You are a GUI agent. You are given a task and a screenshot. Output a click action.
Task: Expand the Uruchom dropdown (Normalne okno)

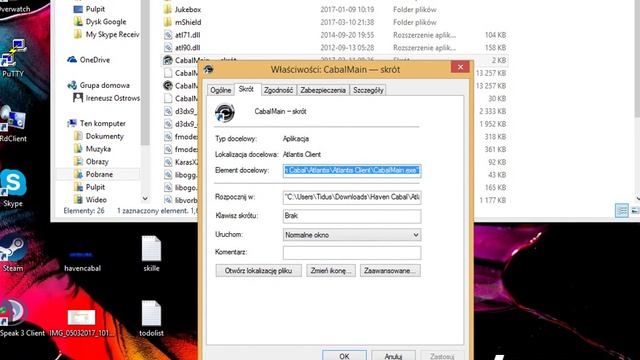click(352, 235)
